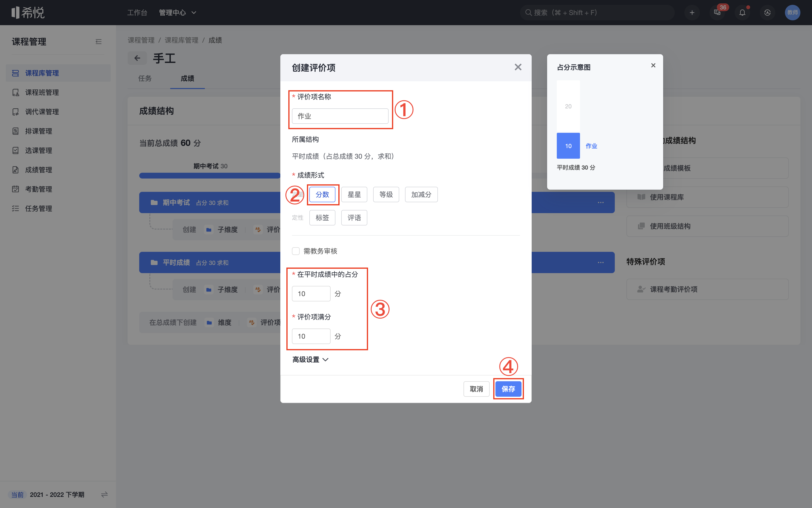
Task: Select the 加减分 grade format
Action: pos(421,194)
